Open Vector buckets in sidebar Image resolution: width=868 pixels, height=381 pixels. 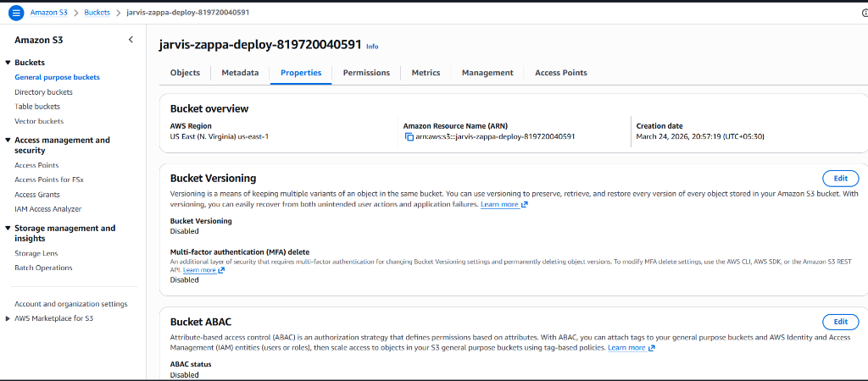39,121
